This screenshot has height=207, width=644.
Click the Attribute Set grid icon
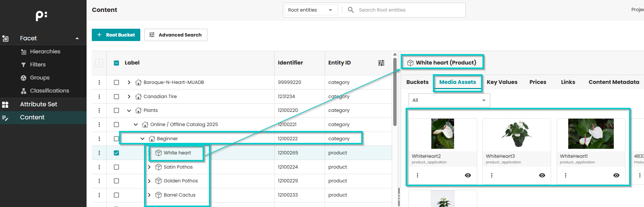coord(5,104)
